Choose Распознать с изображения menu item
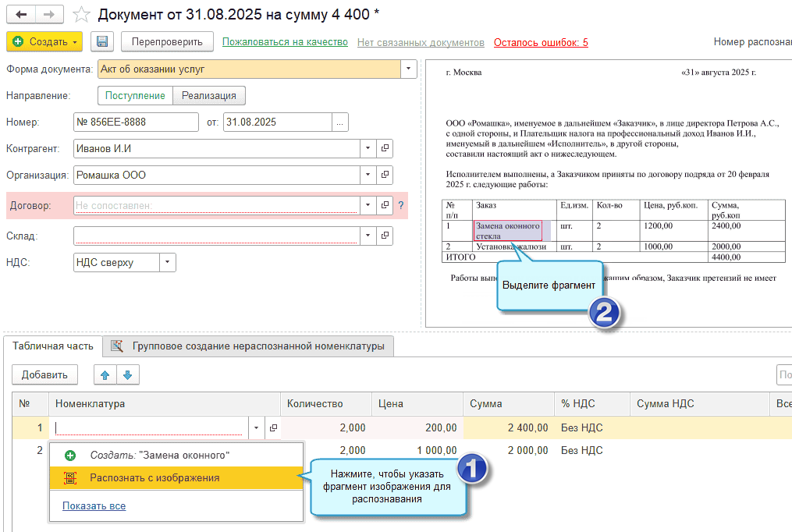Viewport: 792px width, 532px height. click(154, 478)
